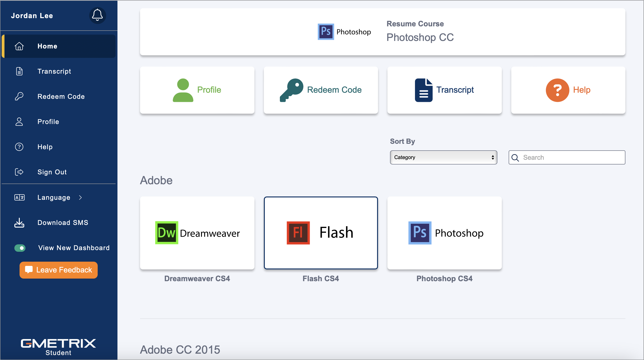The image size is (644, 360).
Task: Toggle the View New Dashboard switch
Action: (x=20, y=248)
